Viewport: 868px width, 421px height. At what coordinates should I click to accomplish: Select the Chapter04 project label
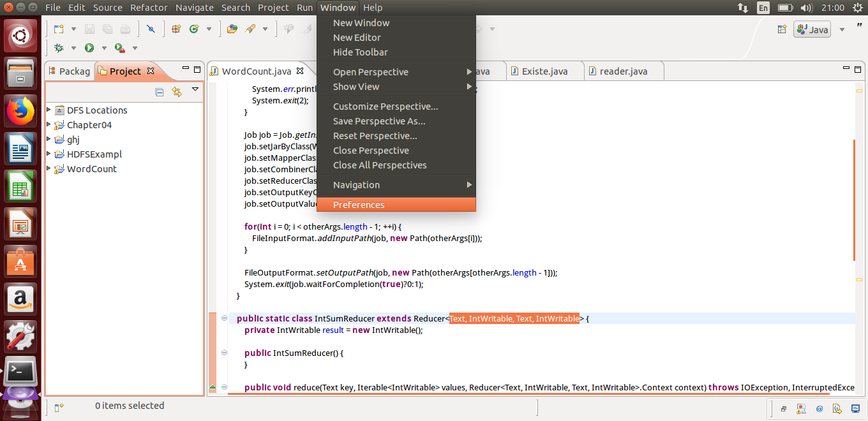click(x=89, y=125)
